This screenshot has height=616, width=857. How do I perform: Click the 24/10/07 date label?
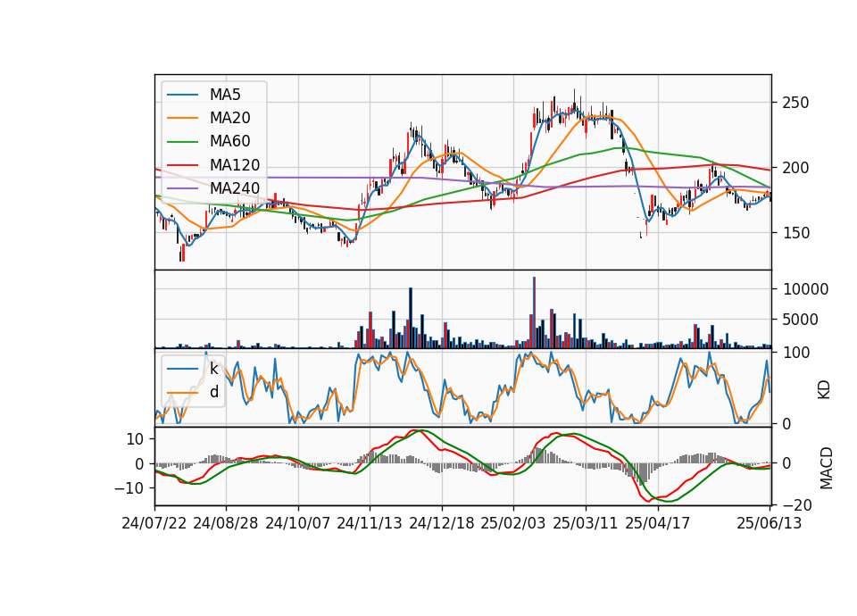(x=298, y=523)
